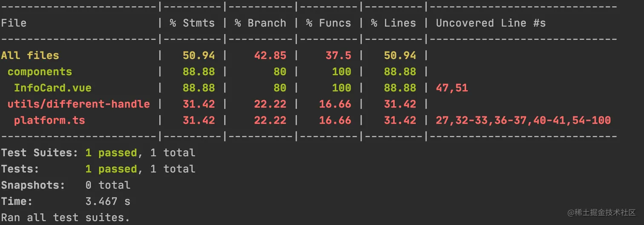Click the "Test Suites:" label
The height and width of the screenshot is (225, 644).
[x=40, y=153]
